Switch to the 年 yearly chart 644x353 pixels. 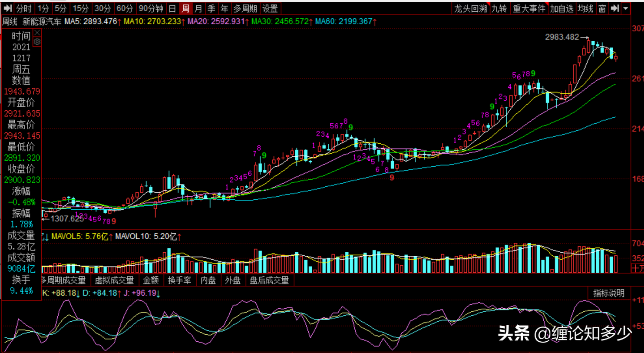click(x=225, y=8)
